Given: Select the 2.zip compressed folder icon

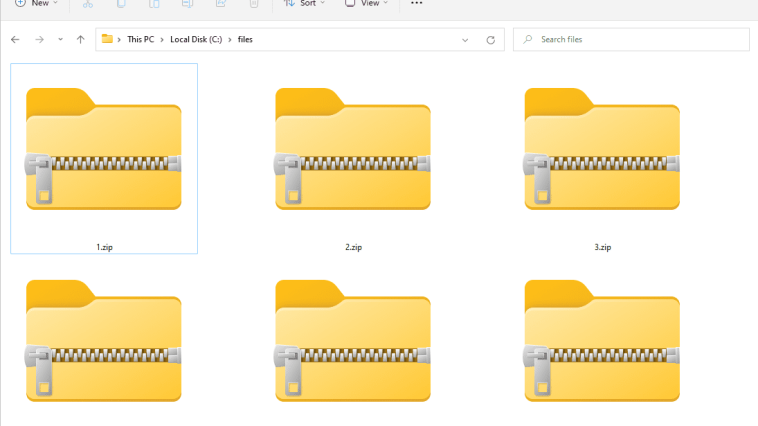Looking at the screenshot, I should point(353,149).
